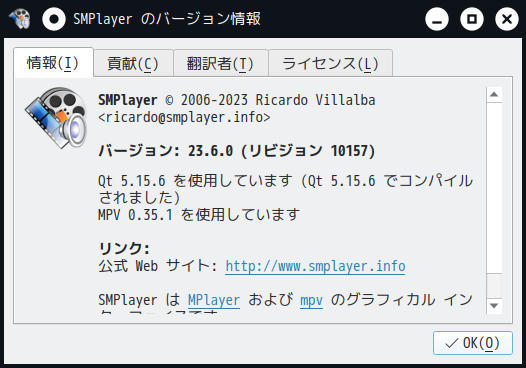
Task: Maximize the SMPlayer version info window
Action: [x=472, y=19]
